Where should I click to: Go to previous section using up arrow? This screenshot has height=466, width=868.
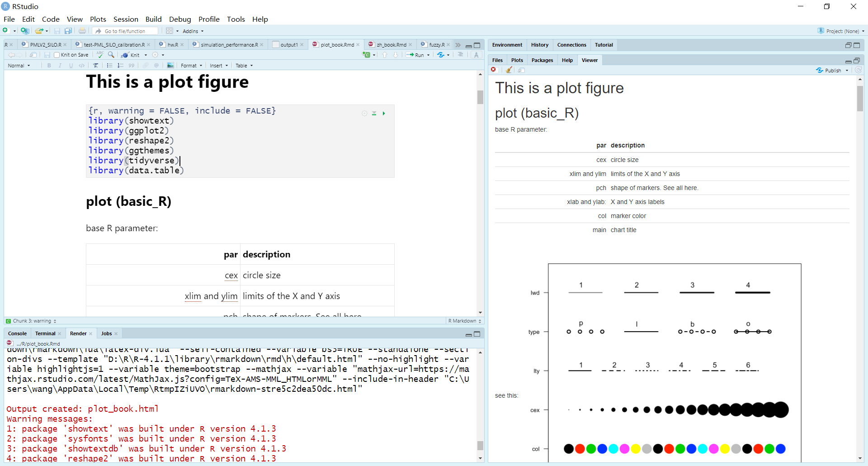click(385, 55)
